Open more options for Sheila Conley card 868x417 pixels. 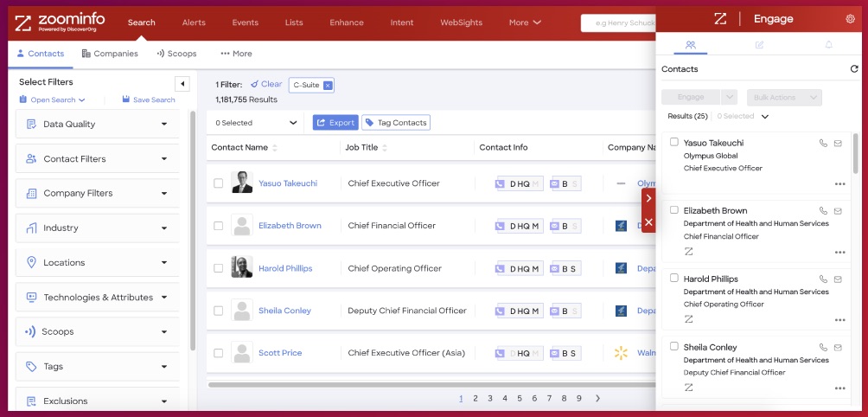click(839, 388)
